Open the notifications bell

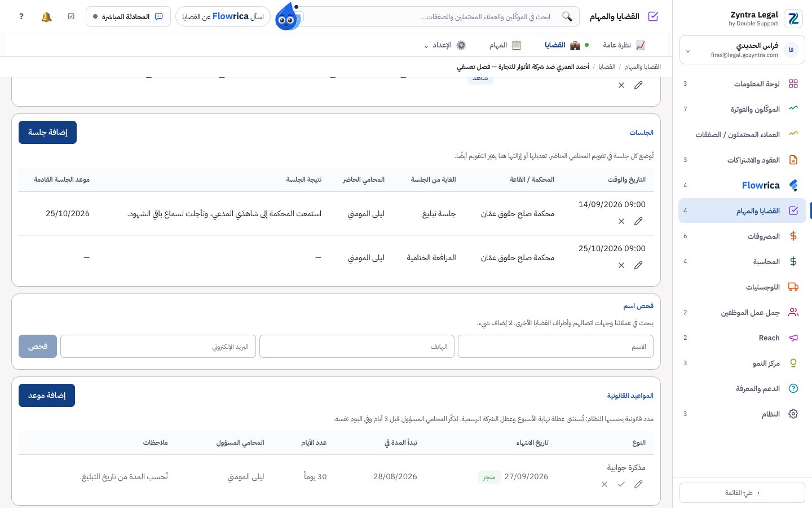47,17
